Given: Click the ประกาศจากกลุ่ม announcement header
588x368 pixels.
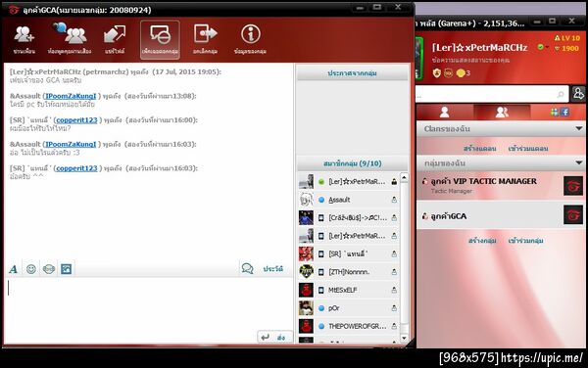Looking at the screenshot, I should (352, 73).
